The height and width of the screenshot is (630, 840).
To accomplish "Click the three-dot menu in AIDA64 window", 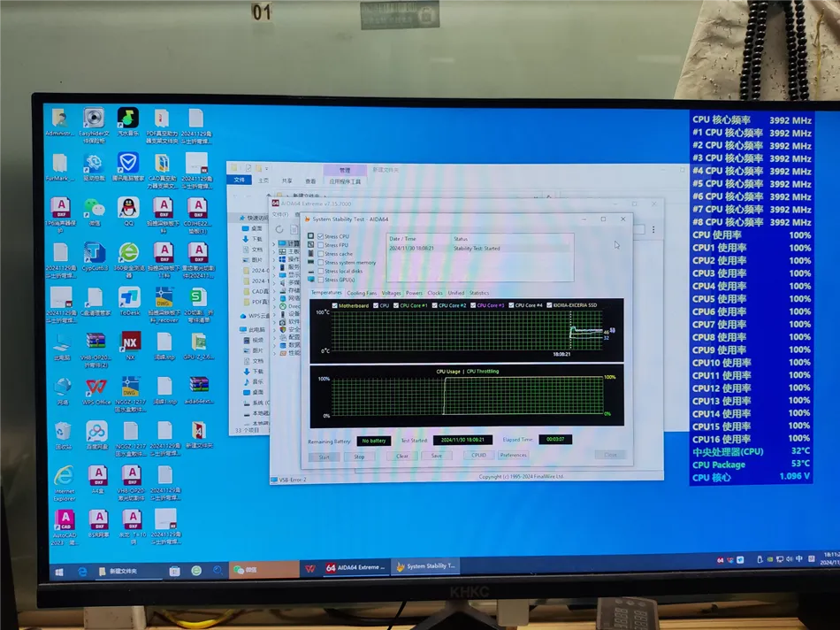I will click(x=653, y=229).
